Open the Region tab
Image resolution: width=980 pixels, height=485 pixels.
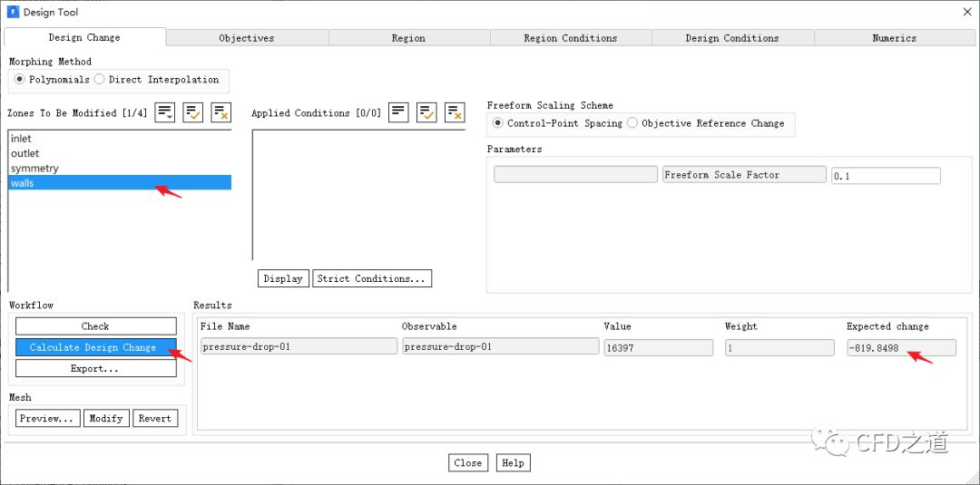point(408,38)
